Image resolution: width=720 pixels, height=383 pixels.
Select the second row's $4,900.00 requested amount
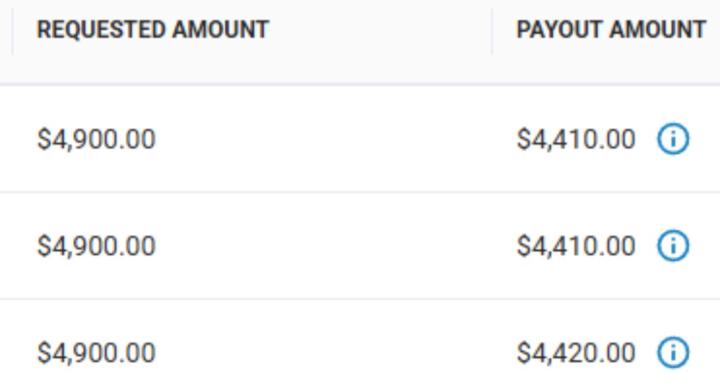click(x=96, y=246)
